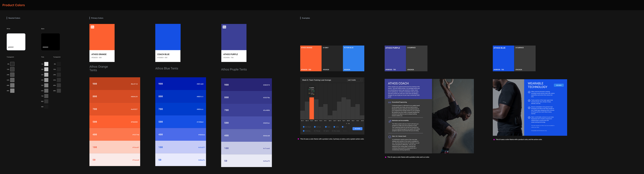Image resolution: width=644 pixels, height=174 pixels.
Task: Toggle the Pull-ups filter chip
Action: (318, 131)
